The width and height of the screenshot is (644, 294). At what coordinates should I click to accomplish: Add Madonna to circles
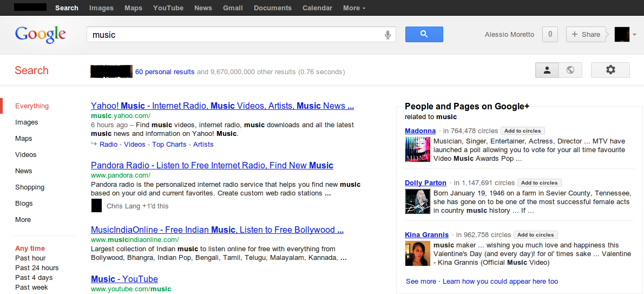[x=522, y=131]
